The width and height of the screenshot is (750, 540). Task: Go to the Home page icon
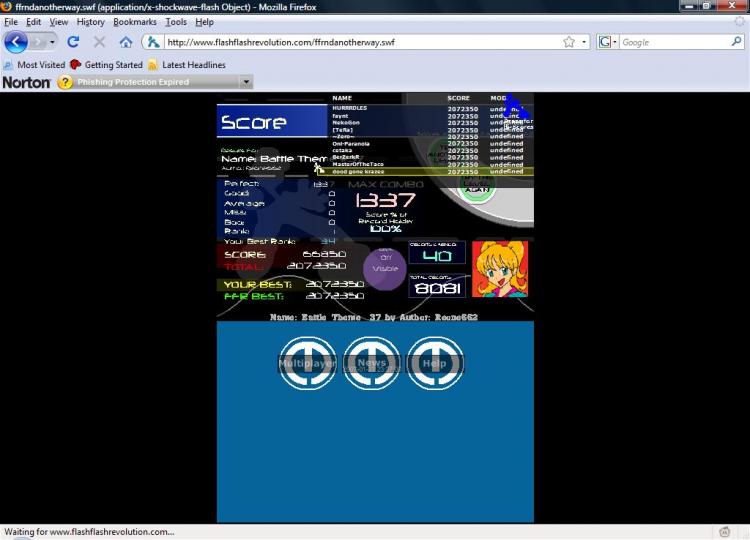(126, 42)
